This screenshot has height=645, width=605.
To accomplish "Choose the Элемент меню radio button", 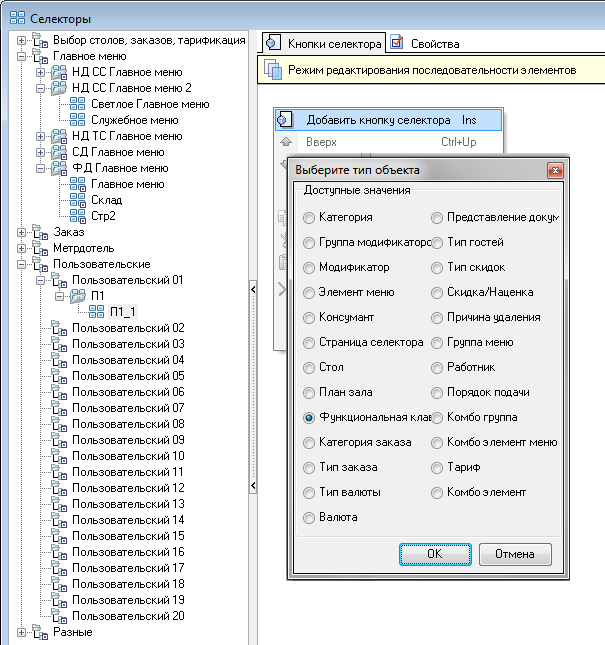I will [x=309, y=292].
